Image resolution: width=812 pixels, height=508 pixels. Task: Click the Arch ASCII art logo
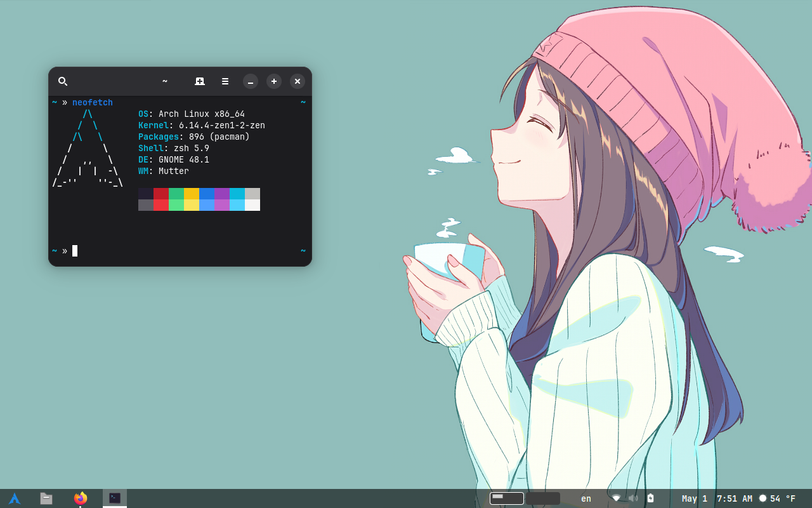88,148
